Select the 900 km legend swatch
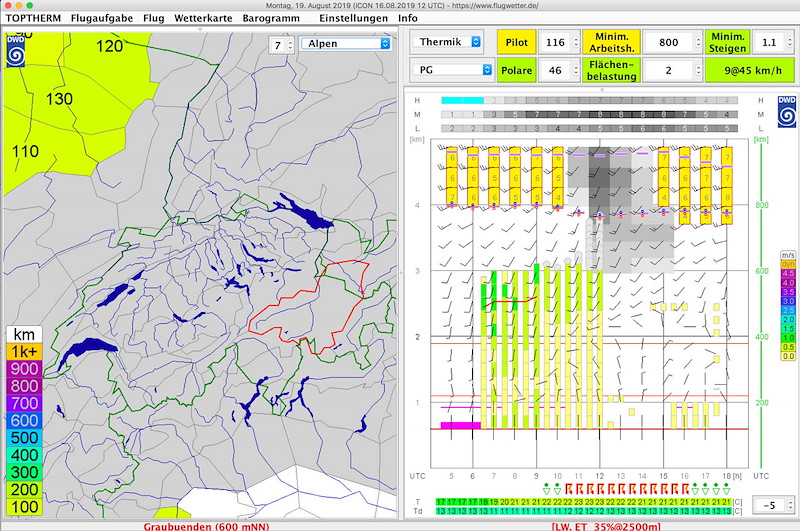Screen dimensions: 800x531 (x=24, y=369)
